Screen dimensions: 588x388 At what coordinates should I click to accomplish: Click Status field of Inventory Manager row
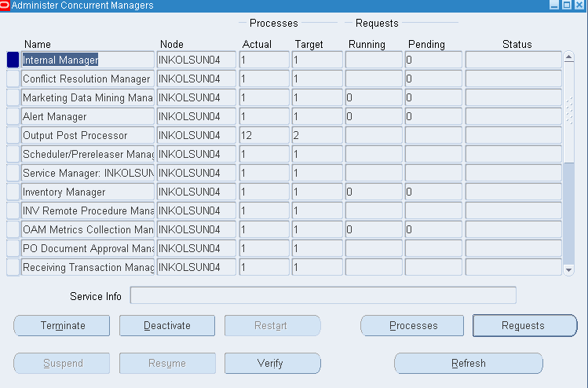click(x=513, y=192)
